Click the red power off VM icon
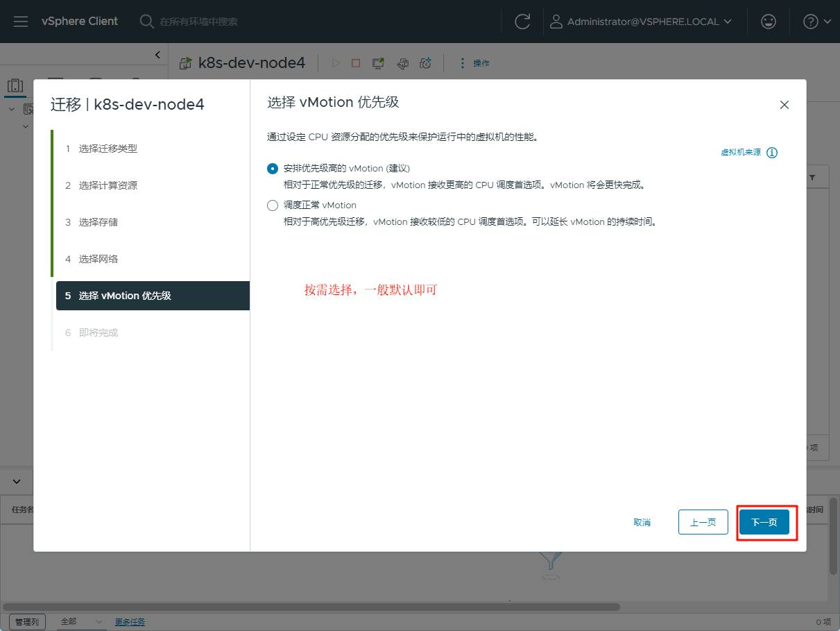The image size is (840, 631). (x=356, y=63)
